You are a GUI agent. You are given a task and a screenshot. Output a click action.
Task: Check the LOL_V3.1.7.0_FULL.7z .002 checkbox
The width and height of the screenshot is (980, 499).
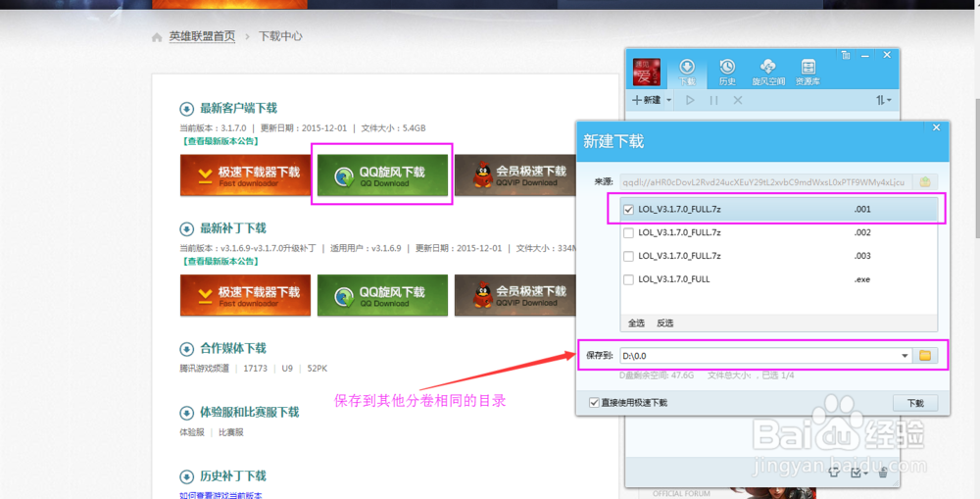point(629,232)
